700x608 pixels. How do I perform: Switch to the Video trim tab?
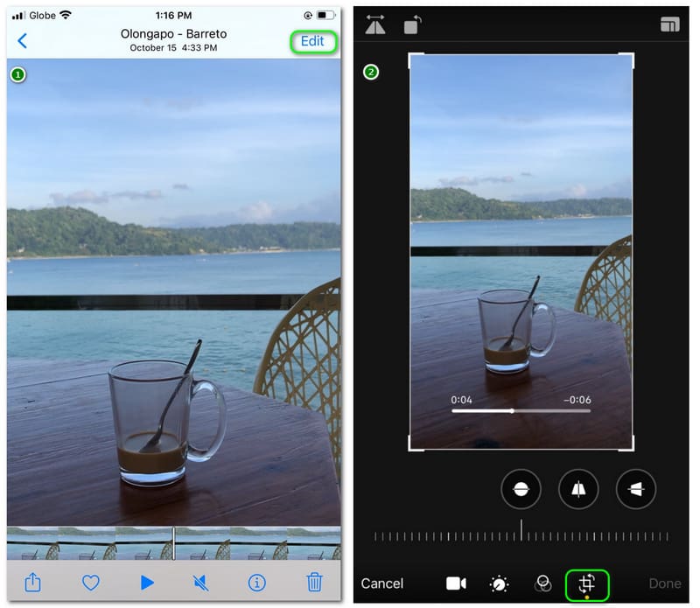456,583
